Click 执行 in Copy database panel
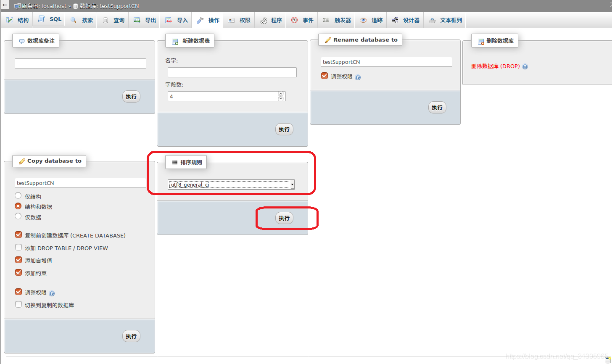Screen dimensions: 612x364 (131, 336)
